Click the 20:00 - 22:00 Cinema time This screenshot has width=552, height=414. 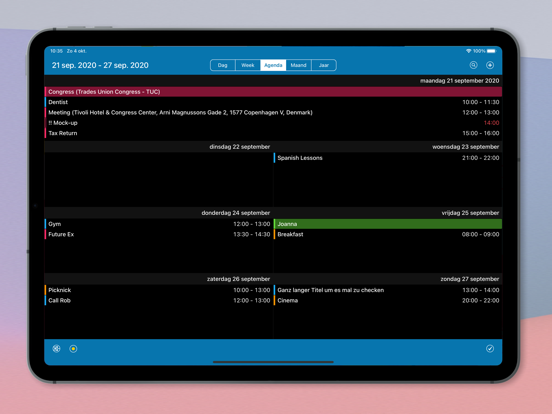coord(481,301)
